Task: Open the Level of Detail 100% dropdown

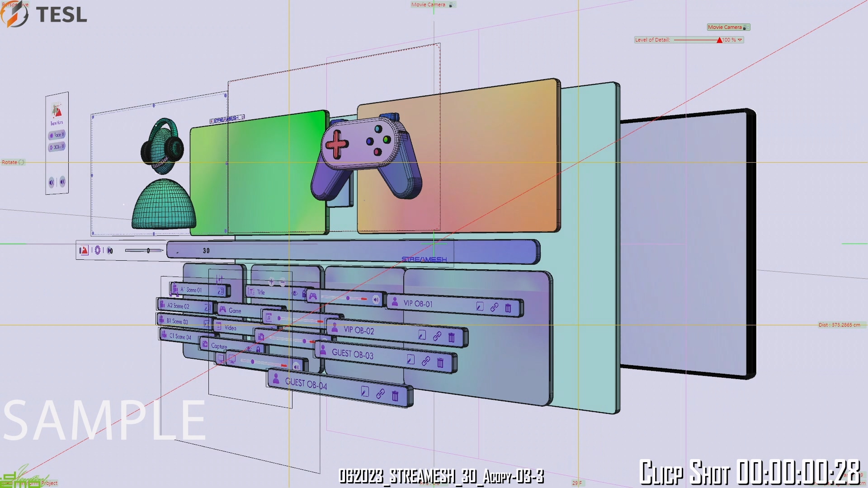Action: (740, 40)
